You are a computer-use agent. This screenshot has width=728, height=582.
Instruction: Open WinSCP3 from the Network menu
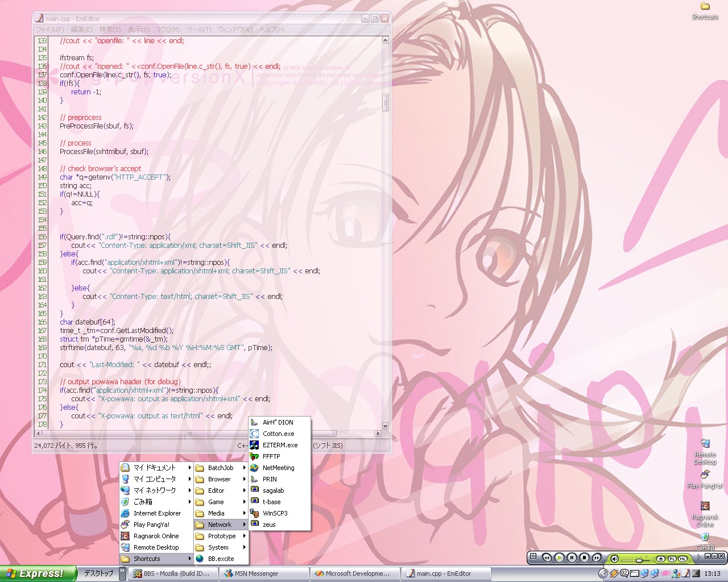[275, 513]
